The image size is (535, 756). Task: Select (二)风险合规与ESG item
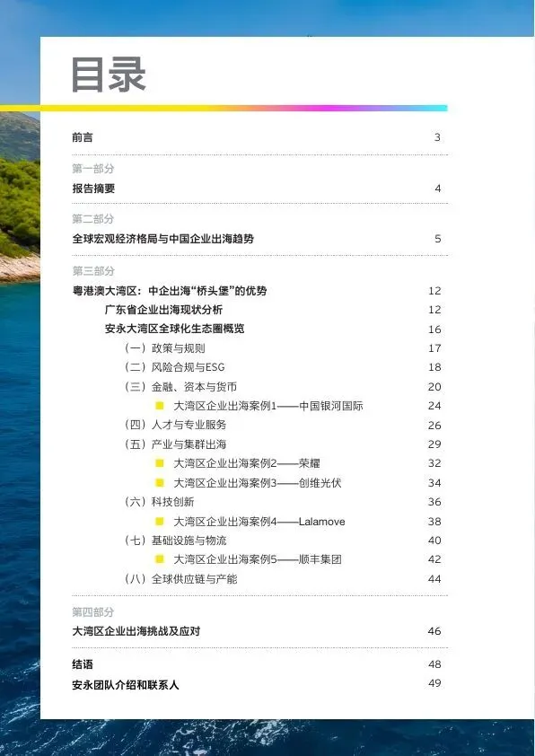click(174, 367)
